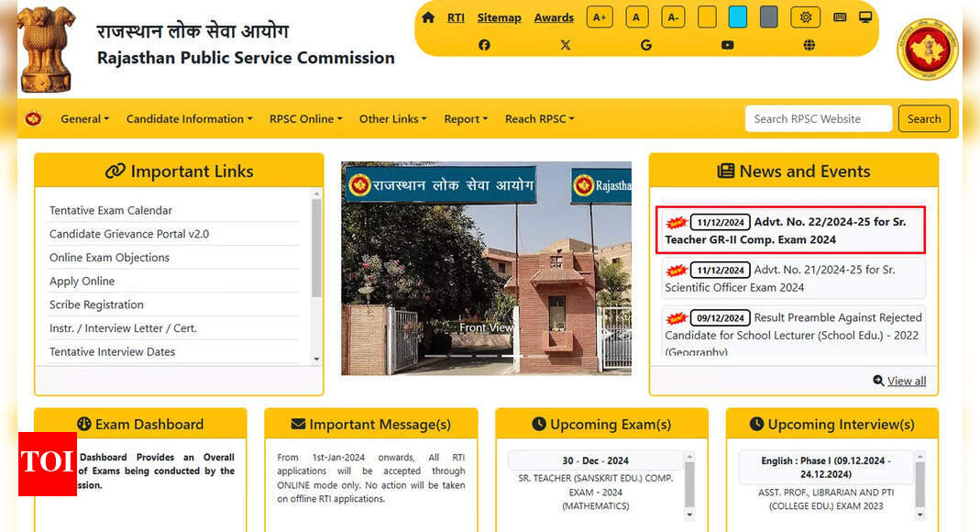Image resolution: width=980 pixels, height=532 pixels.
Task: Open the Candidate Information dropdown
Action: pos(189,118)
